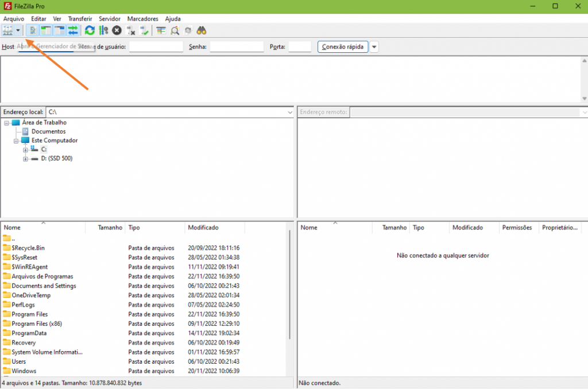Sort local files by Tipo column
The image size is (588, 389).
tap(155, 227)
